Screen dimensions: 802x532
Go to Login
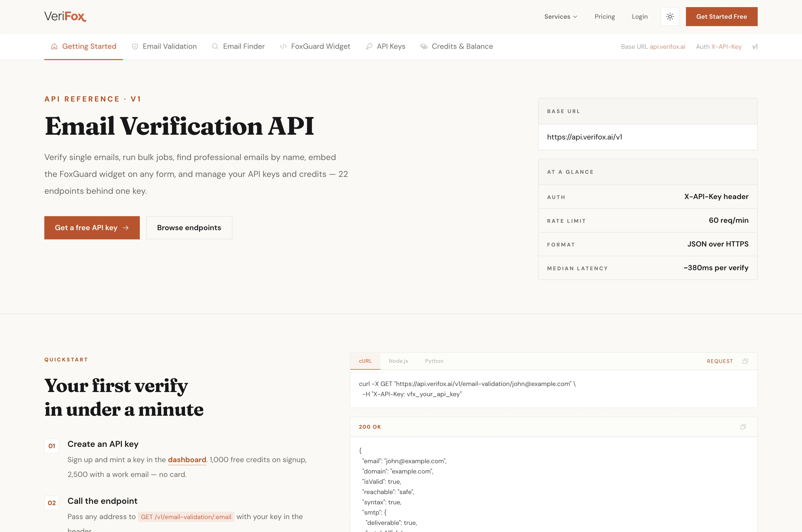[x=639, y=17]
